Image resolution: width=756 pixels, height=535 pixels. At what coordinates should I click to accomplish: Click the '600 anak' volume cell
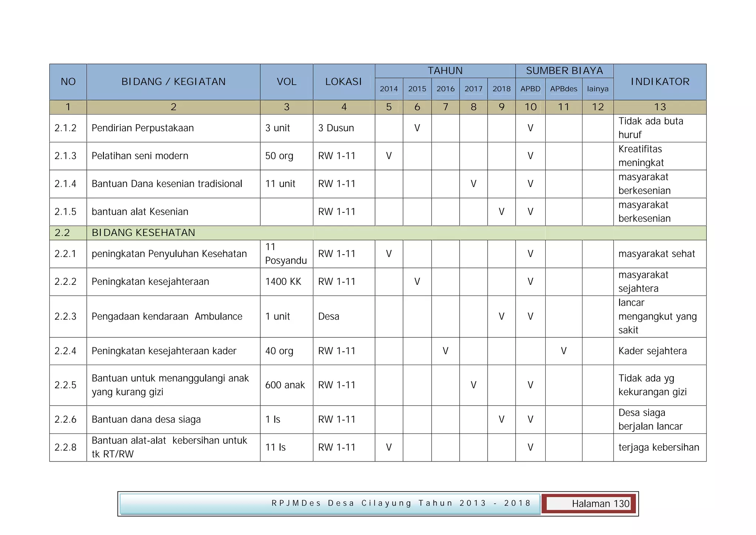click(285, 385)
